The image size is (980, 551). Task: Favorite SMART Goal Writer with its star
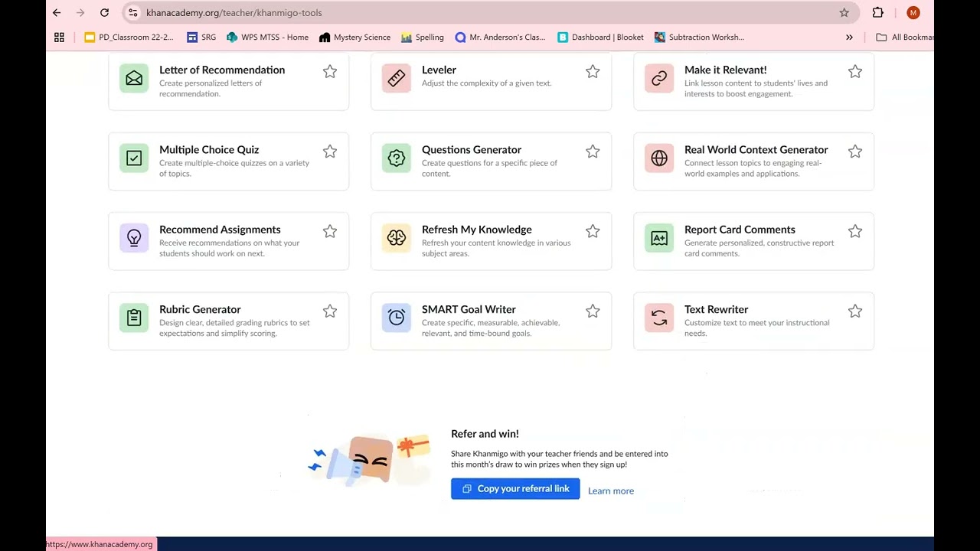click(x=593, y=311)
